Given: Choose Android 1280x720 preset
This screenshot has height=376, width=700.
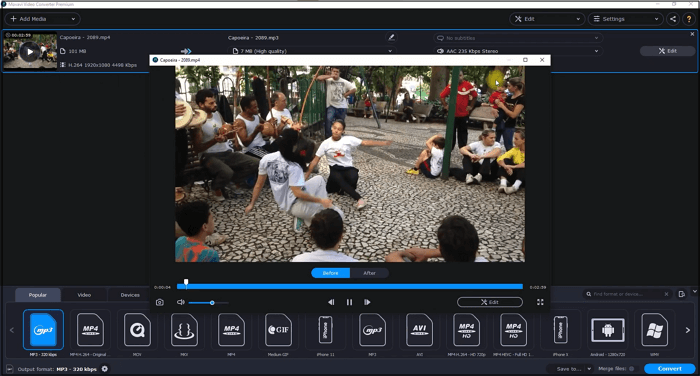Looking at the screenshot, I should [x=608, y=330].
